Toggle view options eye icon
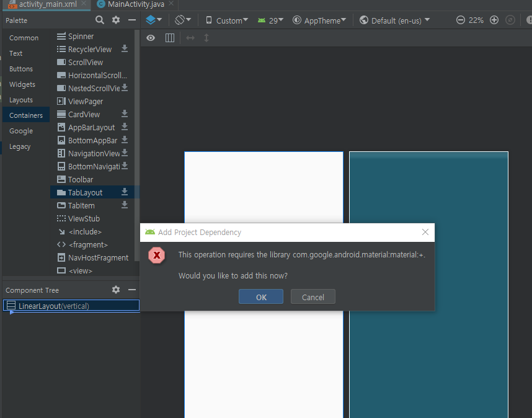The width and height of the screenshot is (532, 418). tap(151, 38)
